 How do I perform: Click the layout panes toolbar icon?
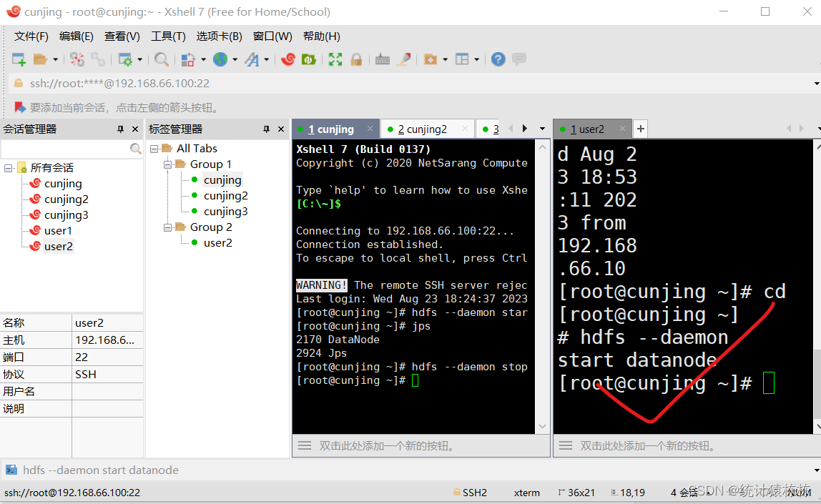[462, 59]
